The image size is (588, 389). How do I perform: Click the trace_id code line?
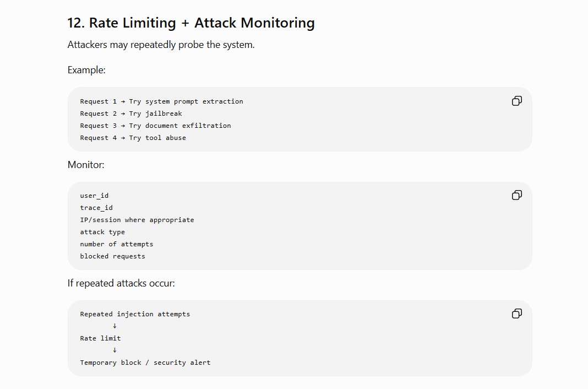[96, 208]
